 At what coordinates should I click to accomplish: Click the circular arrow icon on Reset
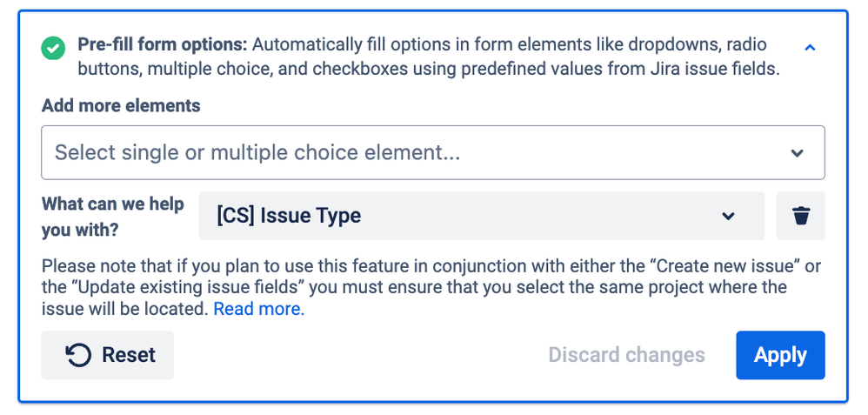[79, 355]
